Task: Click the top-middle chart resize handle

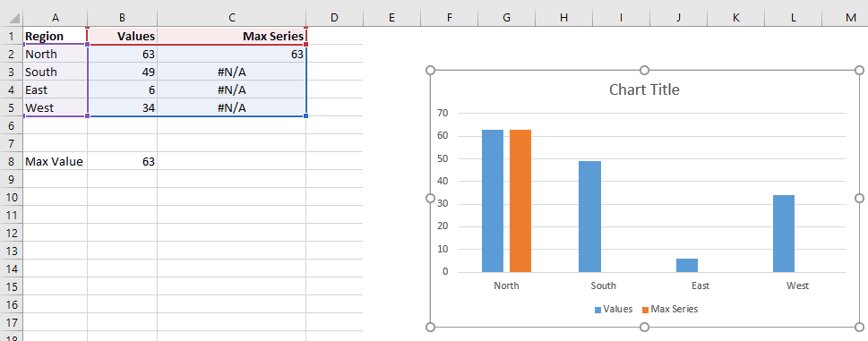Action: pyautogui.click(x=644, y=70)
